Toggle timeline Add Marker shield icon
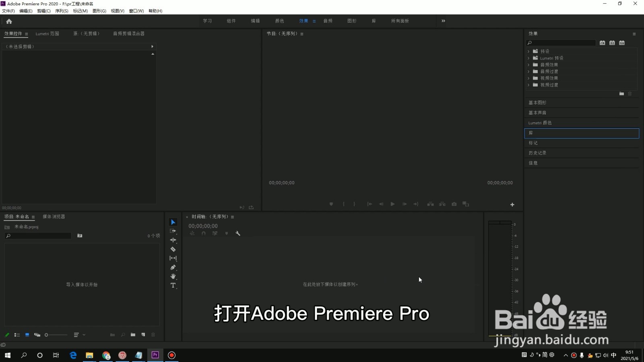 pyautogui.click(x=227, y=233)
